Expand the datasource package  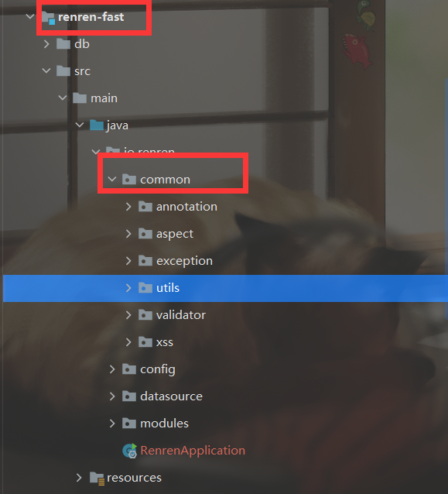tap(112, 396)
